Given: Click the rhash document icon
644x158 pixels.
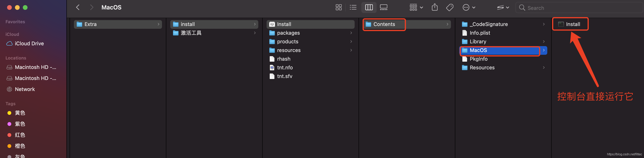Looking at the screenshot, I should (x=272, y=59).
